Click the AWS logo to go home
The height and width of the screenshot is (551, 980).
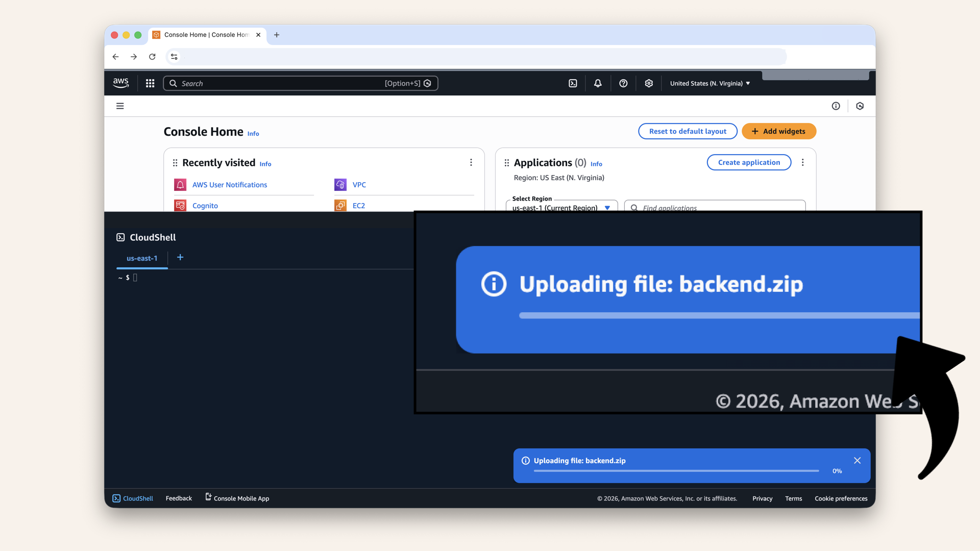(120, 83)
